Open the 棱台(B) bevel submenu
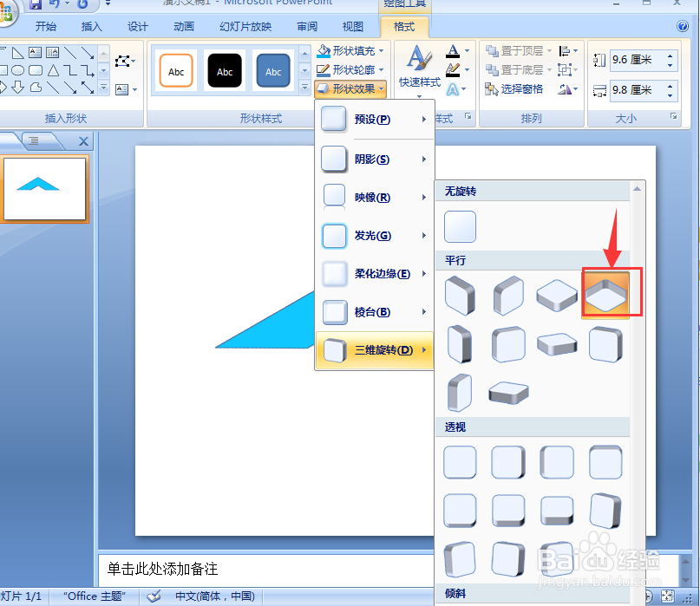This screenshot has height=606, width=700. 375,312
